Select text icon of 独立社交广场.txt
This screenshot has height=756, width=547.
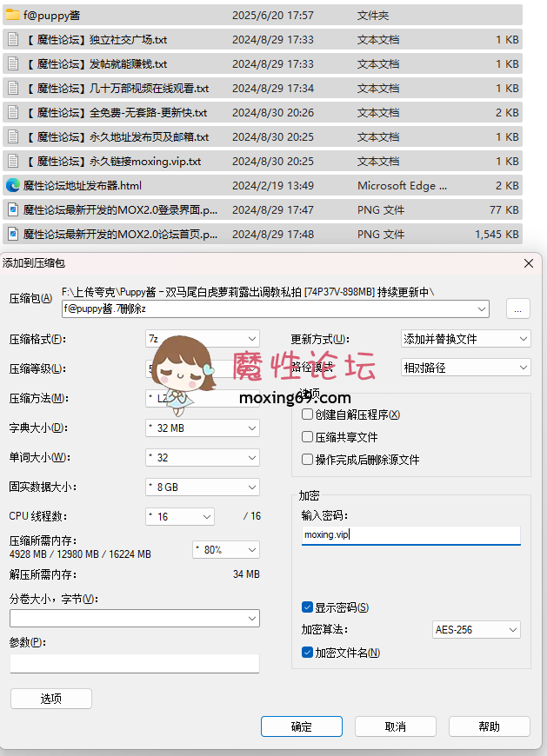(13, 39)
